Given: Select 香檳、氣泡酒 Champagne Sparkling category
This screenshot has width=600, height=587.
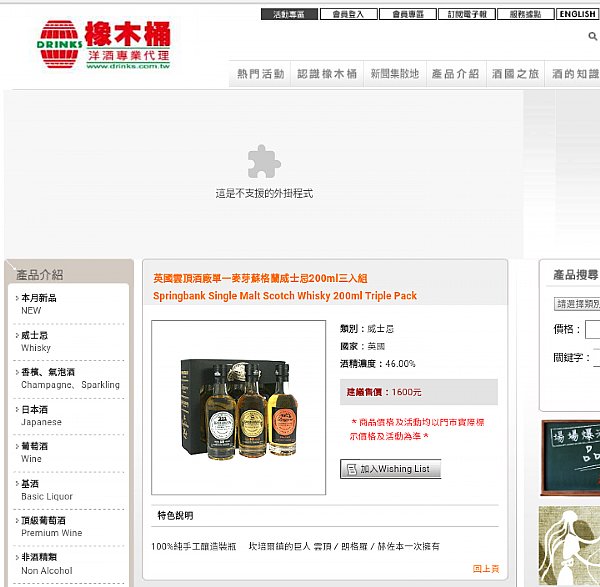Looking at the screenshot, I should click(70, 378).
